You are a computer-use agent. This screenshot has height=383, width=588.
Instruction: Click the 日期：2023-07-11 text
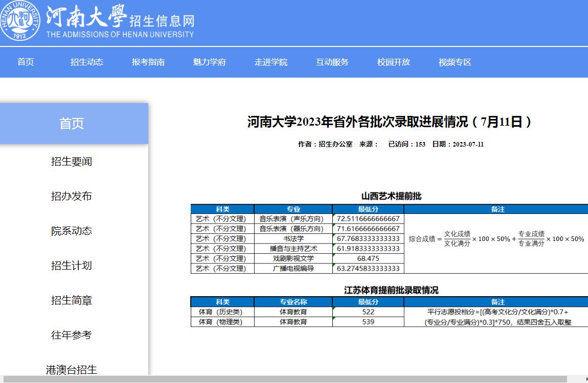[458, 144]
